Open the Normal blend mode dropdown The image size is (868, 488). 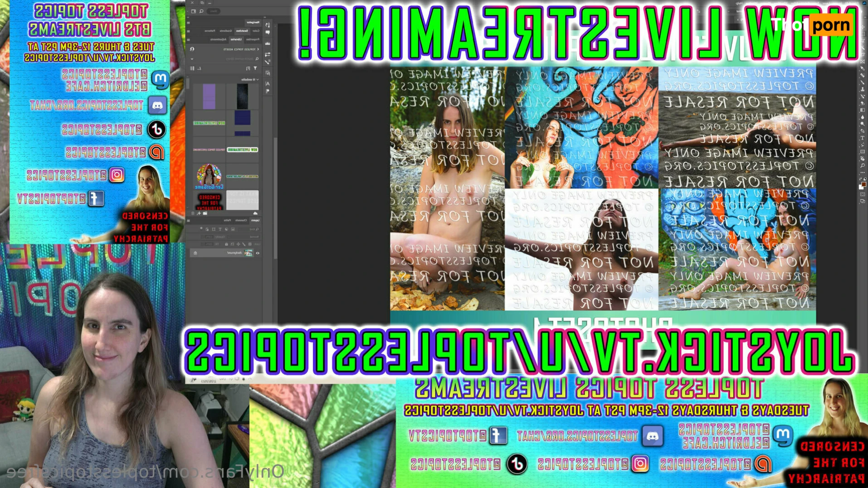(x=254, y=237)
